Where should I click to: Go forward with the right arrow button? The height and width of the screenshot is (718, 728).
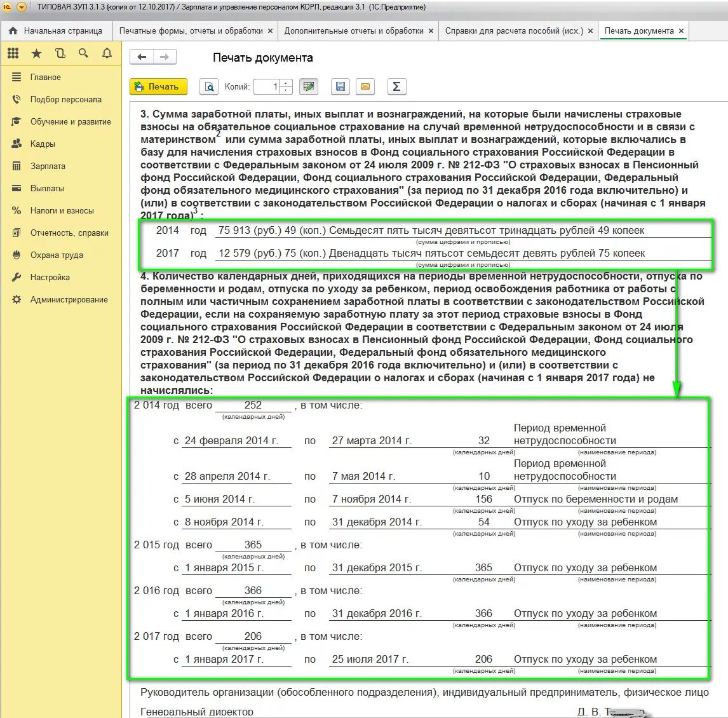(165, 57)
